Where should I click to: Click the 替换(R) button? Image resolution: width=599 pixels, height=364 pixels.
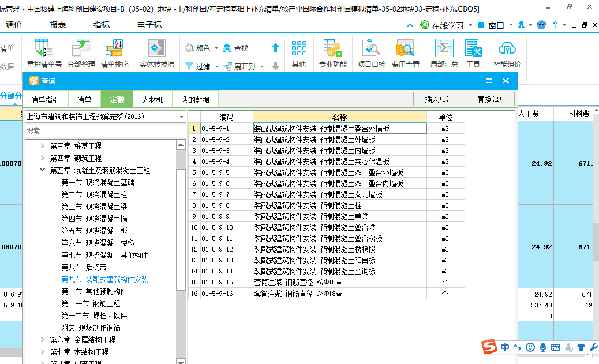tap(490, 99)
